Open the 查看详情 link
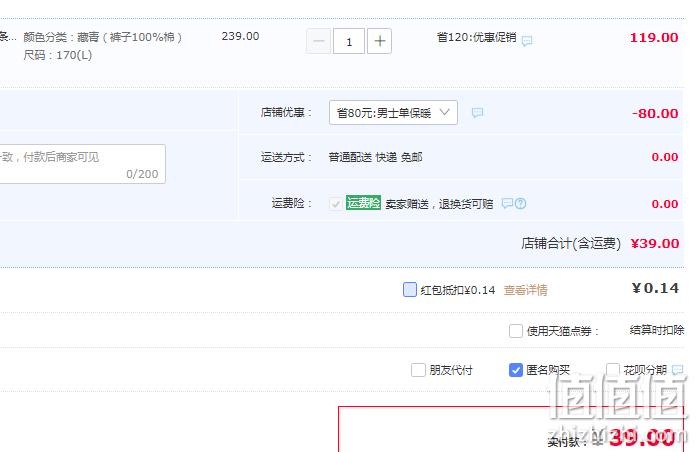 tap(525, 290)
